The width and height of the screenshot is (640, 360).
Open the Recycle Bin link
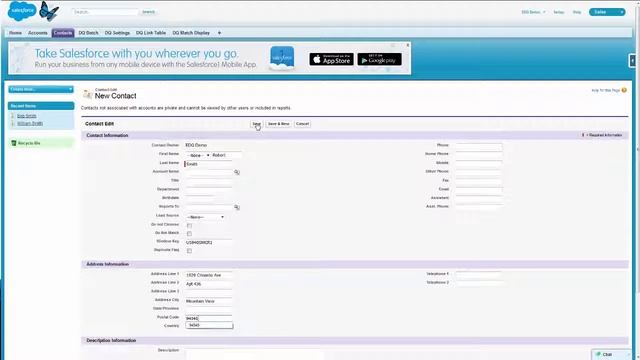[29, 143]
